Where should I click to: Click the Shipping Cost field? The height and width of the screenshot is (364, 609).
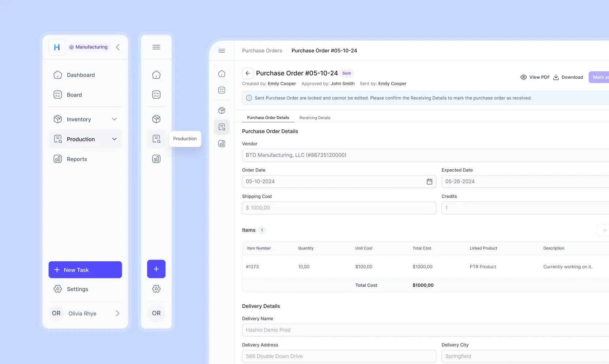[x=339, y=208]
